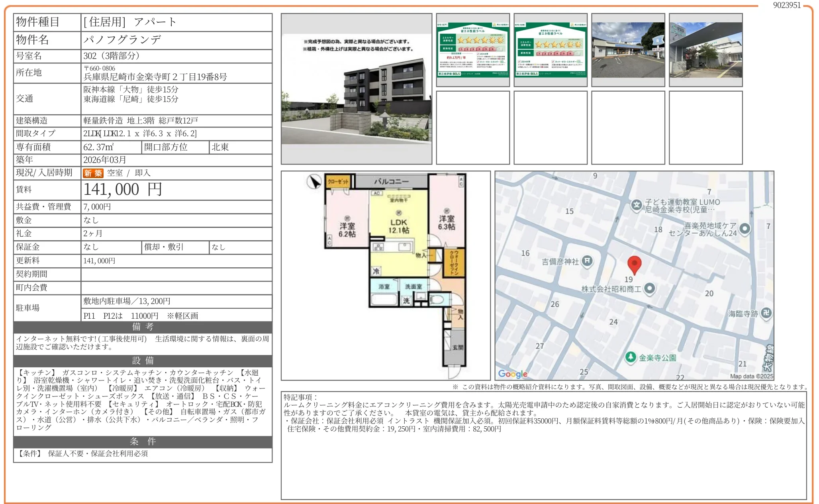Click the 条件 section header bar
This screenshot has width=819, height=504.
(143, 441)
